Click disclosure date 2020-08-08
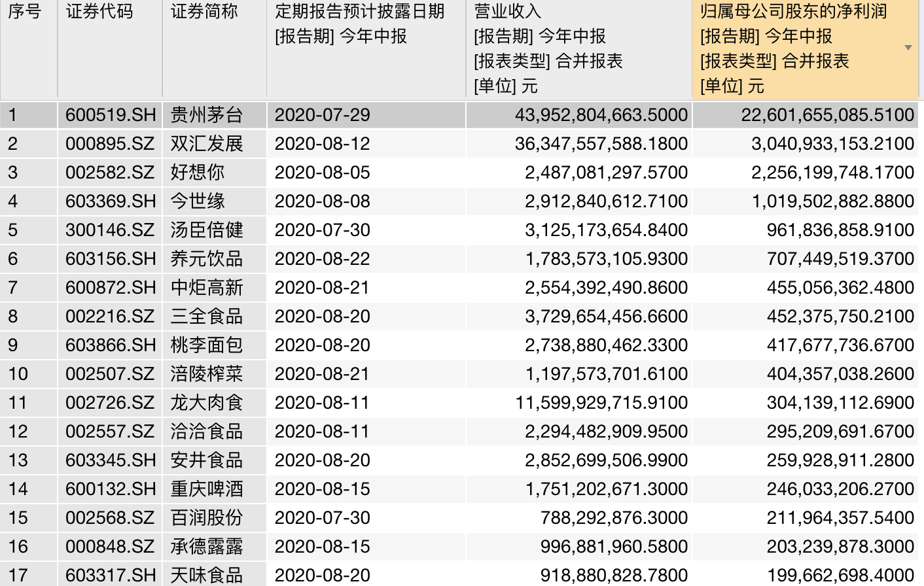The width and height of the screenshot is (924, 586). click(x=323, y=201)
